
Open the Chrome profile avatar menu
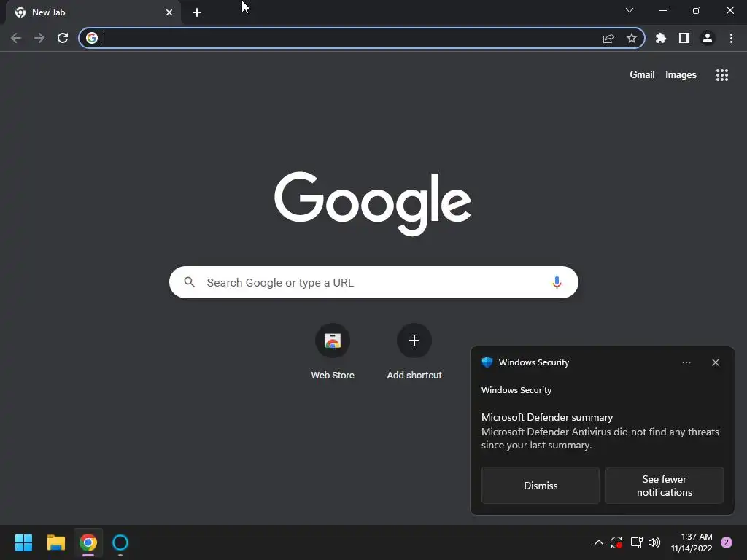click(x=708, y=38)
